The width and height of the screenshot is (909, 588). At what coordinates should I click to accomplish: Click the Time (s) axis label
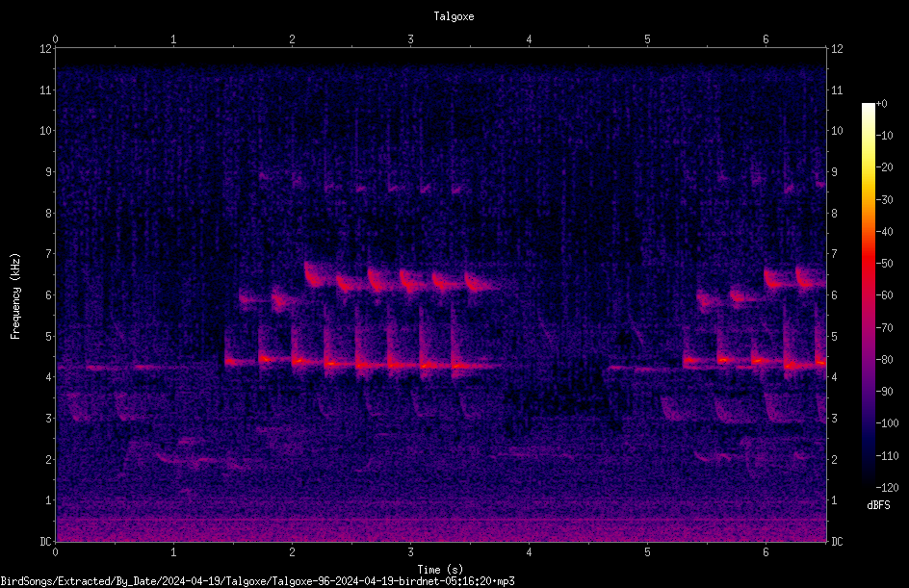pyautogui.click(x=441, y=570)
